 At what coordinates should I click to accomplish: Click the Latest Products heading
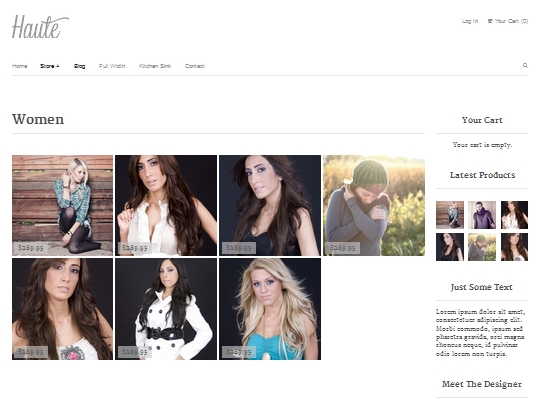tap(482, 175)
